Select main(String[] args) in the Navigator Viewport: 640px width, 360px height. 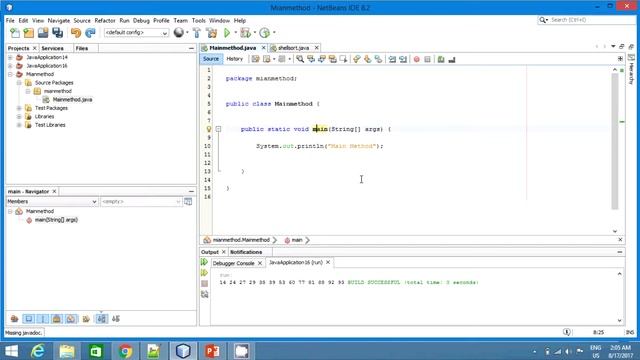(56, 220)
